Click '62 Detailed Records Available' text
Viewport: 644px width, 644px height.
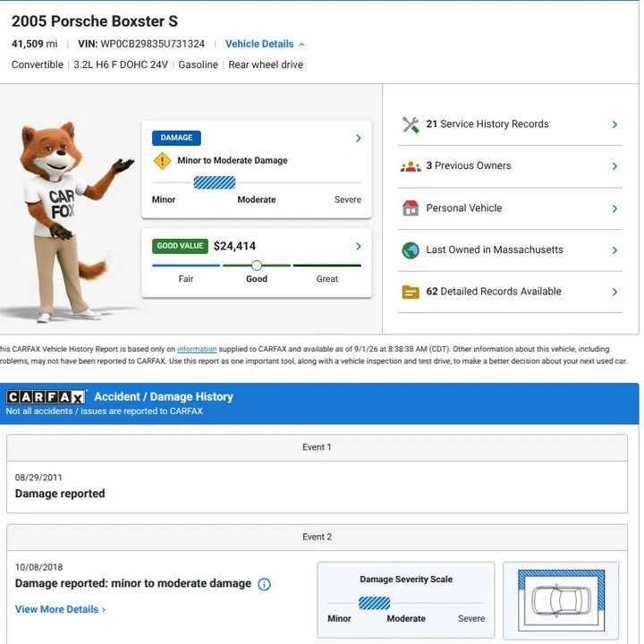[494, 292]
